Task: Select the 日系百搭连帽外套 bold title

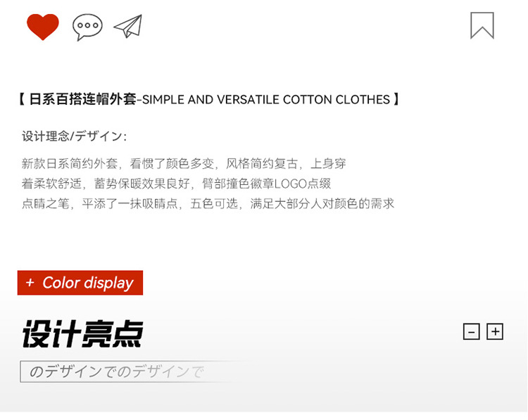Action: pyautogui.click(x=82, y=99)
